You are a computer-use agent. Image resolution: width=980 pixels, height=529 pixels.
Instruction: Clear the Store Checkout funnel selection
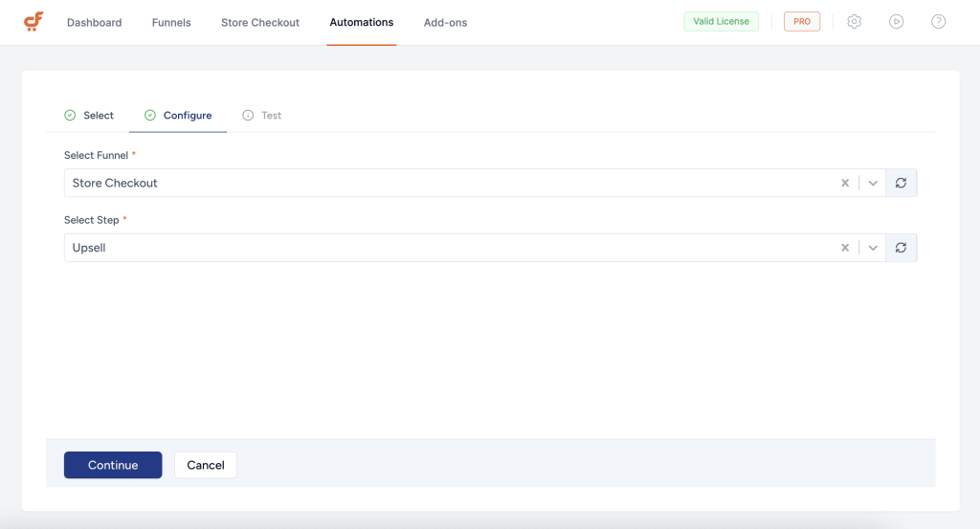click(x=845, y=183)
